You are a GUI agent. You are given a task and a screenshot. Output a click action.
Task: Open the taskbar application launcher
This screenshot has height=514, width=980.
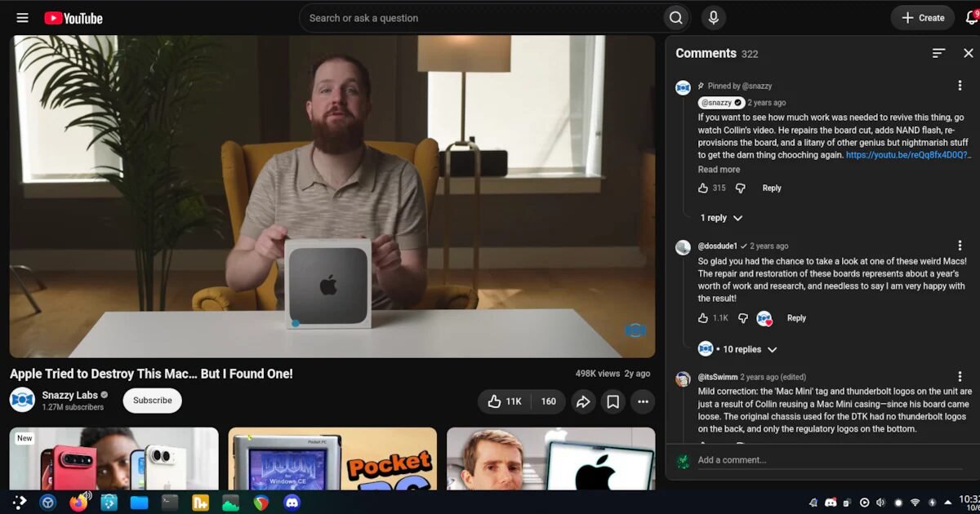click(20, 503)
